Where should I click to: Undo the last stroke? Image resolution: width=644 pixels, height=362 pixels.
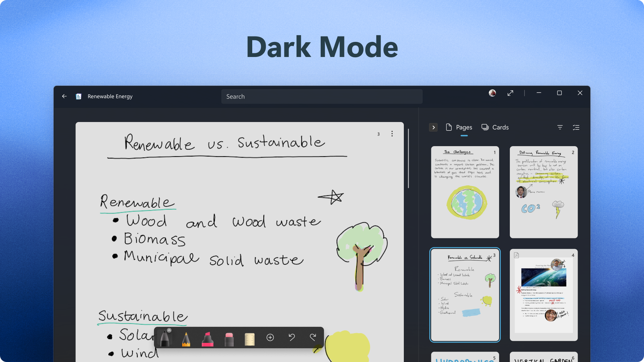291,337
